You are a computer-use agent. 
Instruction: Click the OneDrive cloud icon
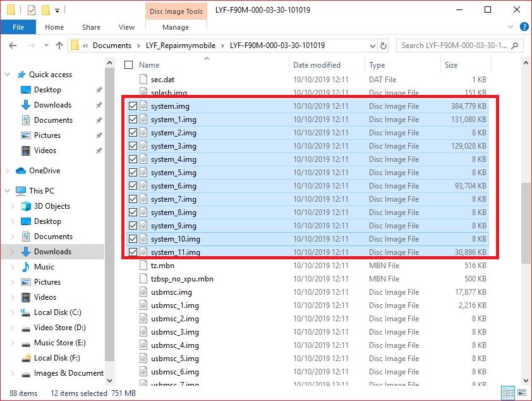point(21,171)
